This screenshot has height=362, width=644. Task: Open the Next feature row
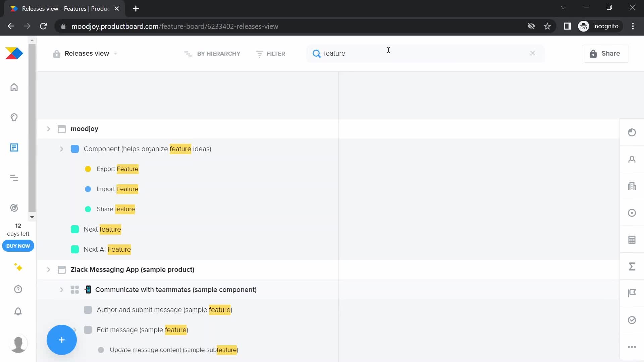click(102, 229)
